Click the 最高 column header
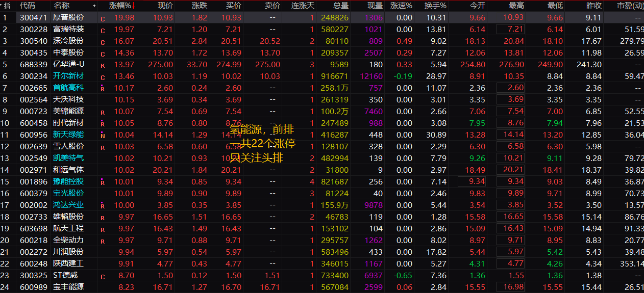 [x=516, y=6]
